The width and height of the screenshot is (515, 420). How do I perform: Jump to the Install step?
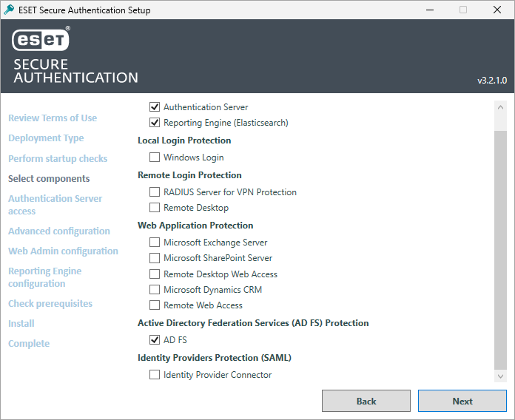tap(21, 324)
